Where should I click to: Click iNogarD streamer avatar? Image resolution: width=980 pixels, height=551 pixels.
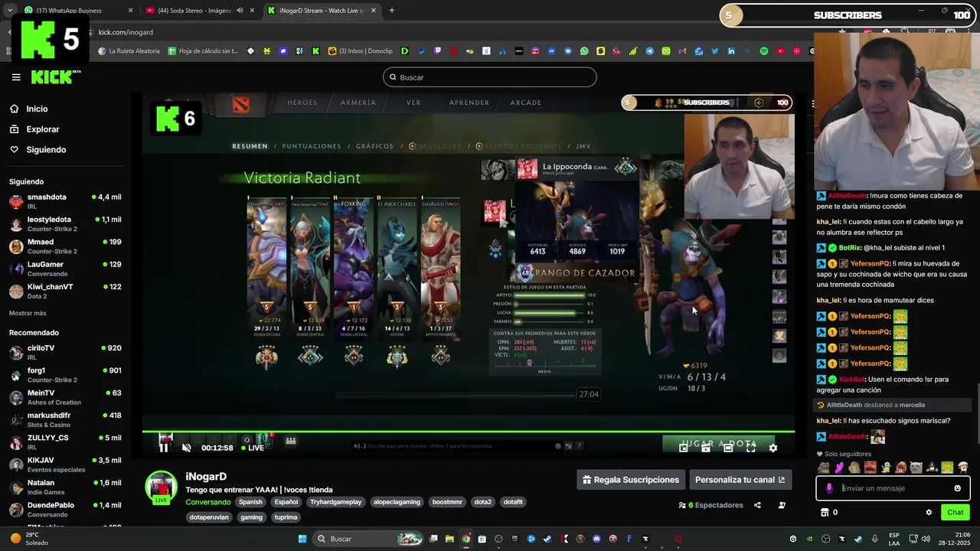point(162,487)
